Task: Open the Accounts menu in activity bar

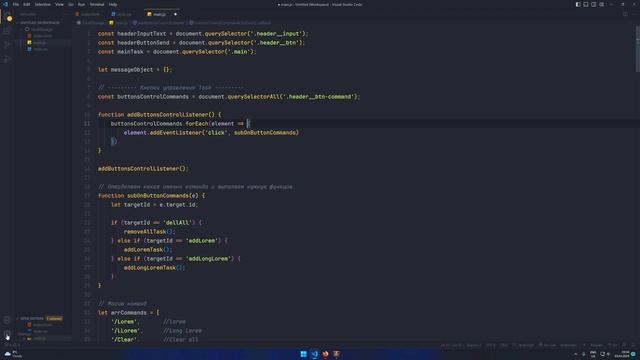Action: click(x=7, y=320)
